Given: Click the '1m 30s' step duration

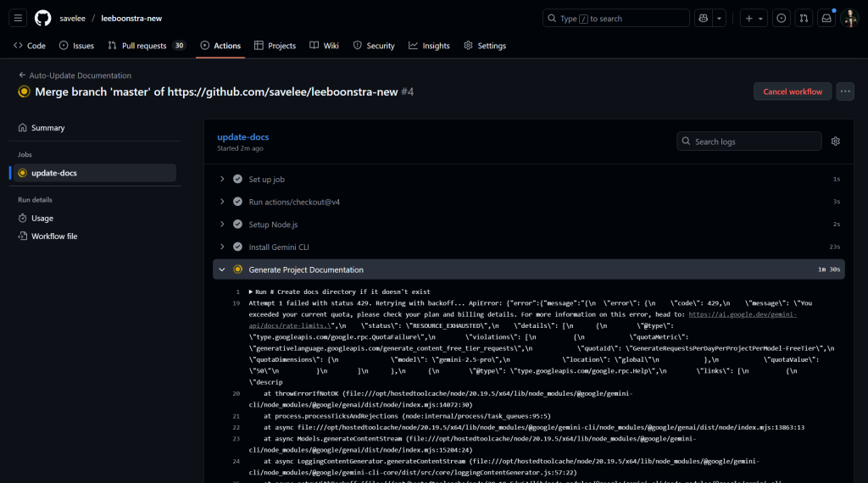Looking at the screenshot, I should [829, 269].
